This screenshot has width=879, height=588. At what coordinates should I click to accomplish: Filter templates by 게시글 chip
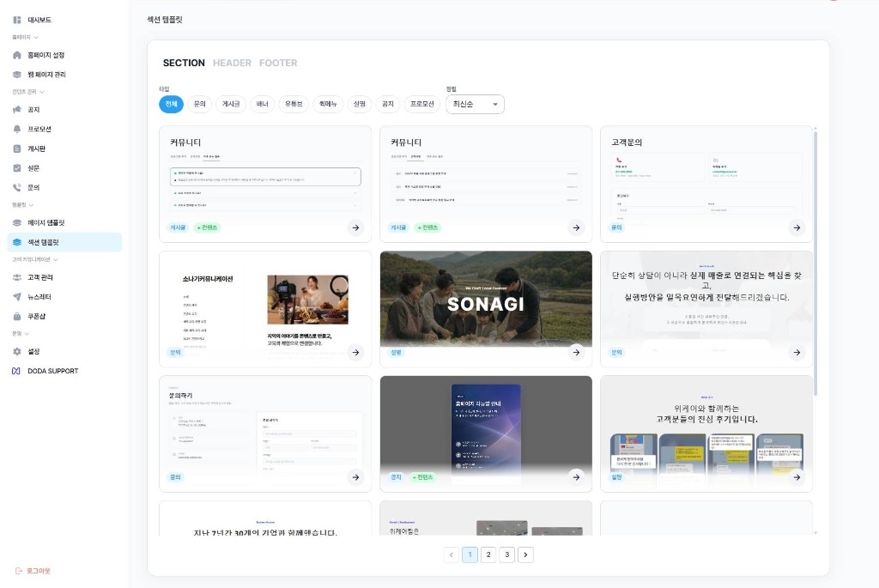click(x=231, y=104)
